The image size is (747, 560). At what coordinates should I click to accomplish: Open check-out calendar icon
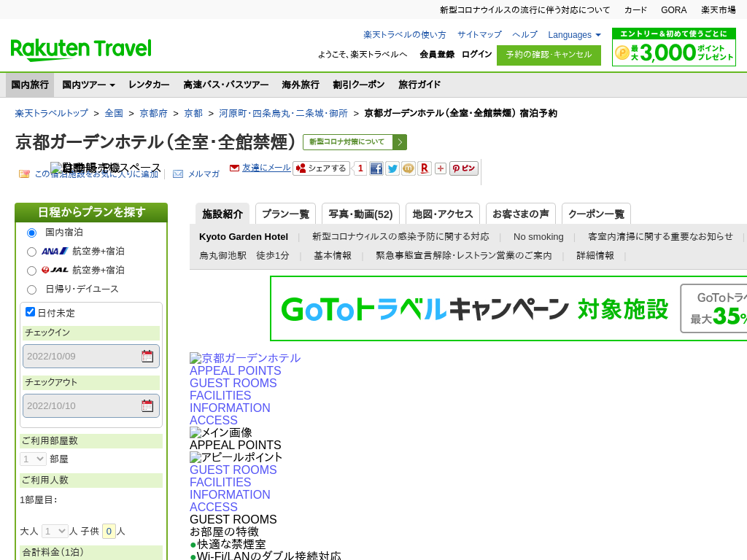tap(147, 405)
